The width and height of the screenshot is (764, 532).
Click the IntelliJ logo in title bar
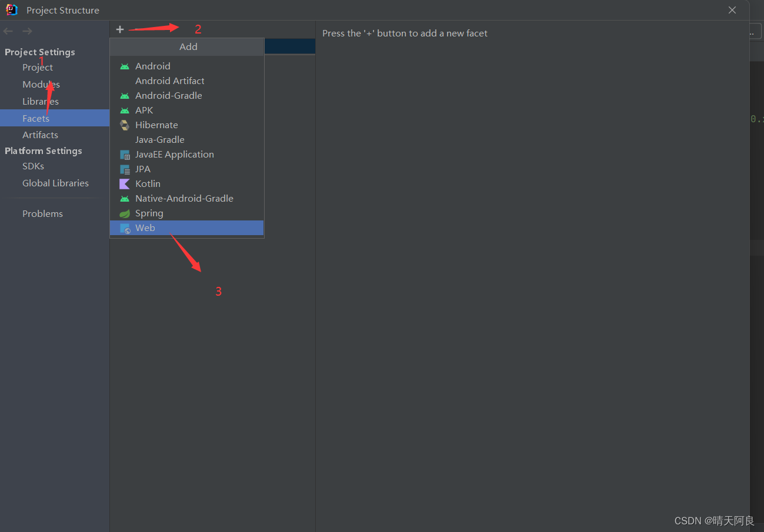12,10
